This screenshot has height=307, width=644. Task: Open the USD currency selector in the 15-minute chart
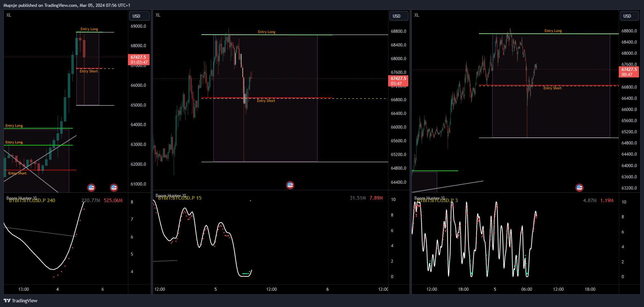(399, 16)
